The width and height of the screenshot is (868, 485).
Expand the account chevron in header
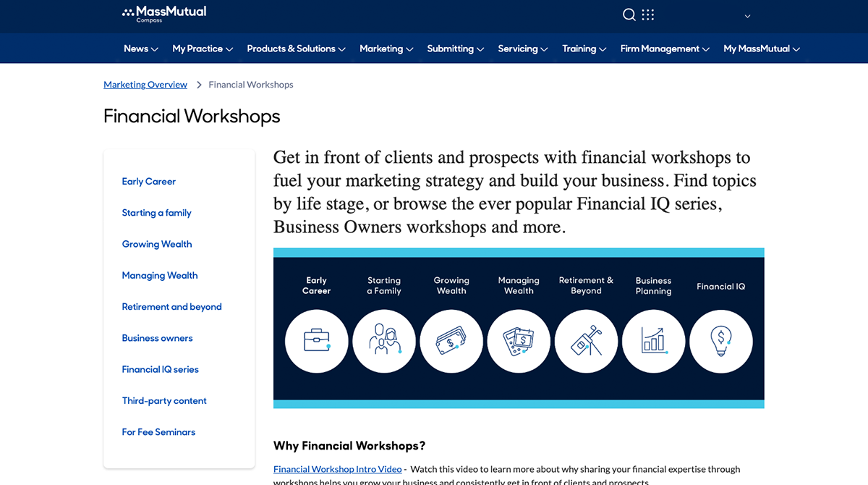coord(747,16)
